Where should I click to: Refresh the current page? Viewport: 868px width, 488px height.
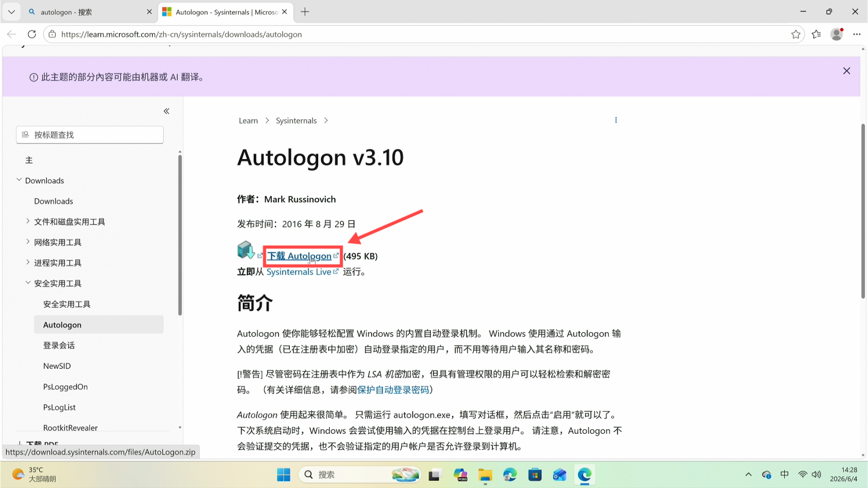click(x=32, y=34)
